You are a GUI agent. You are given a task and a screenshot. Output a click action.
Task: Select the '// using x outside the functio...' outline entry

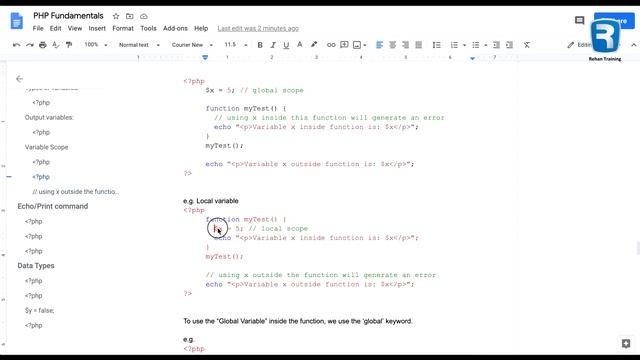pos(76,191)
